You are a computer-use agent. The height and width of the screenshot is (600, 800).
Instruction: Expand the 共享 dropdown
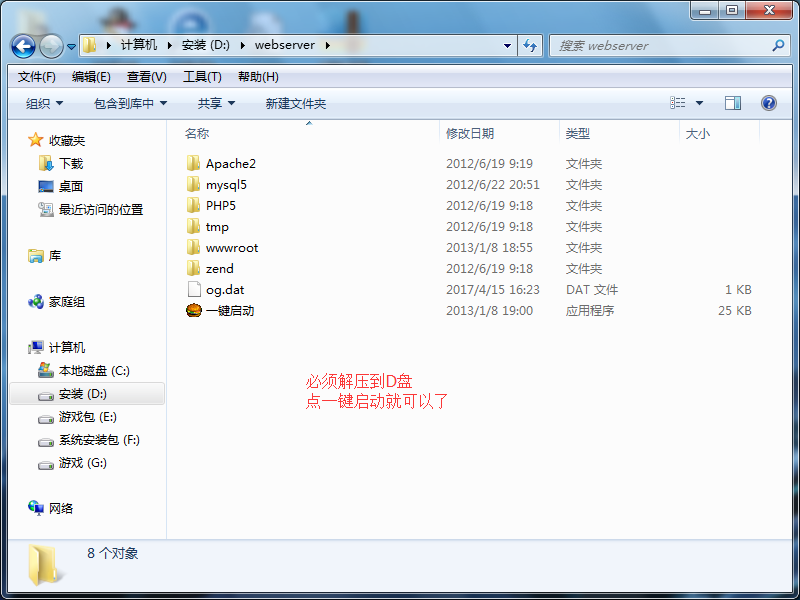[216, 104]
